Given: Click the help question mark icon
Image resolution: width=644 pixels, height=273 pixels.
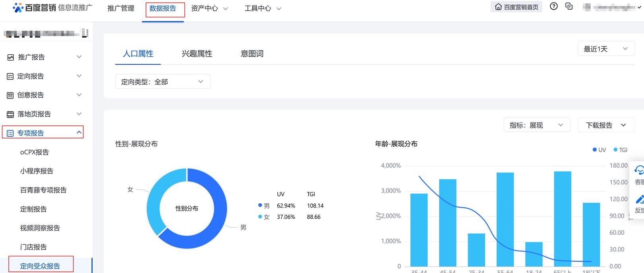Looking at the screenshot, I should [553, 6].
